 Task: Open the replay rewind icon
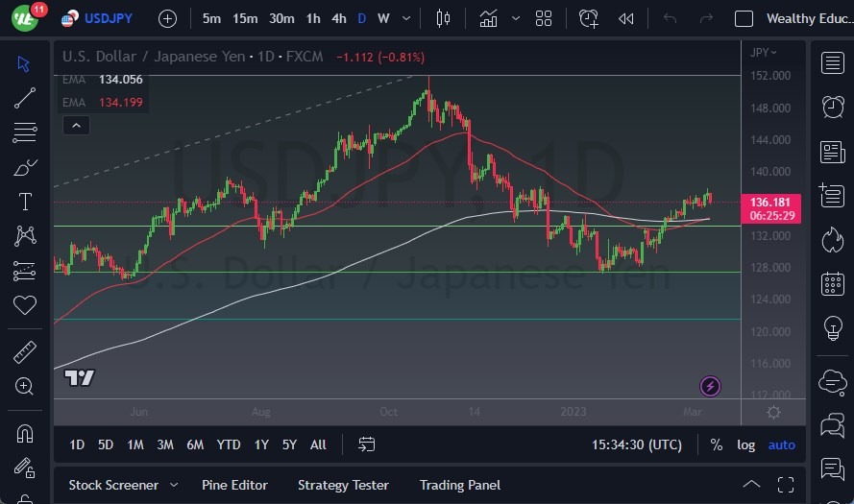(626, 18)
